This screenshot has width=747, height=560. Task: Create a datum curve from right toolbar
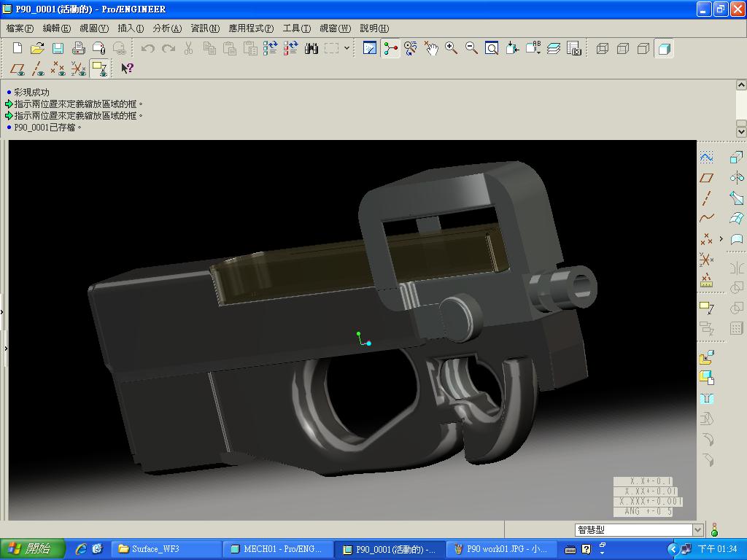point(706,218)
